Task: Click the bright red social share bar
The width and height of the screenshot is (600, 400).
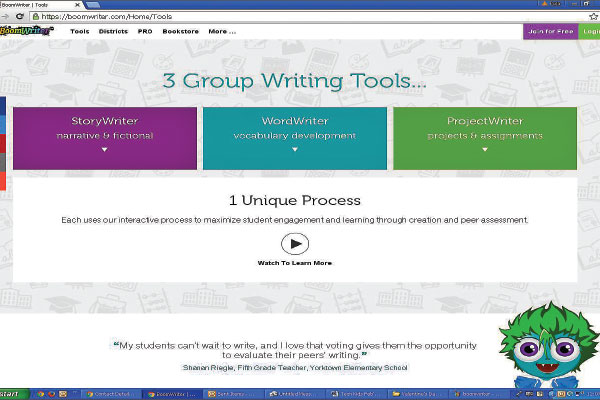Action: (3, 181)
